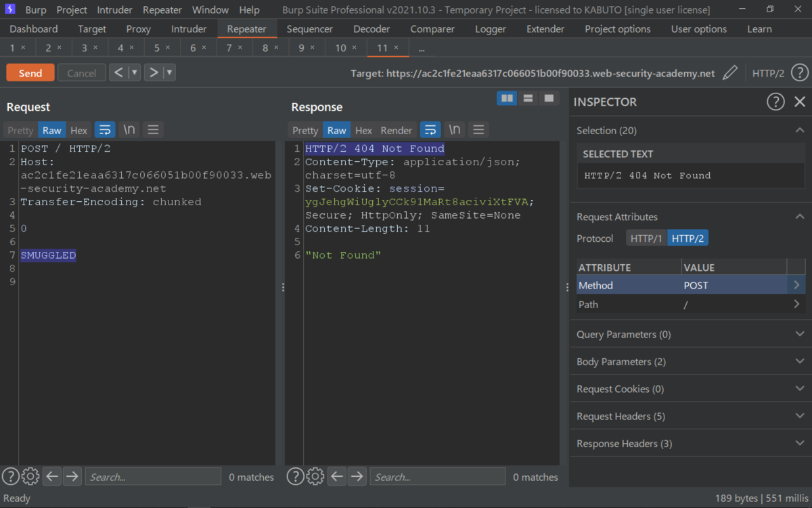Open Inspector help icon

[x=775, y=102]
